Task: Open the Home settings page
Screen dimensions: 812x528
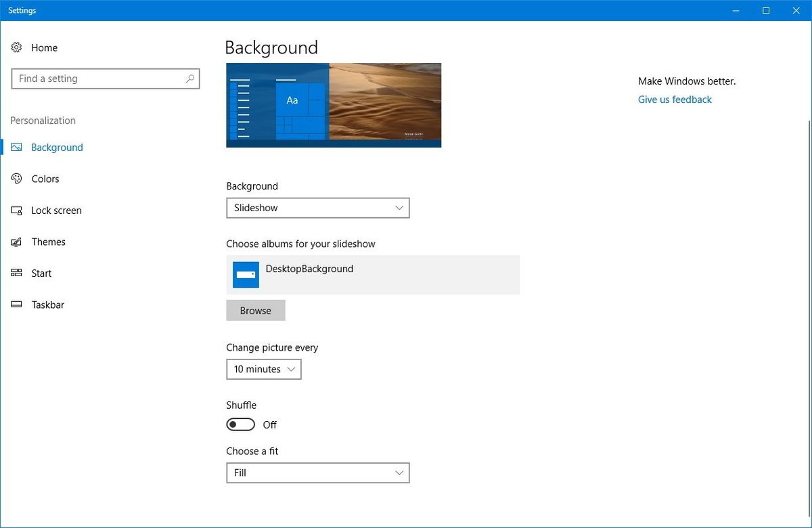Action: pos(44,47)
